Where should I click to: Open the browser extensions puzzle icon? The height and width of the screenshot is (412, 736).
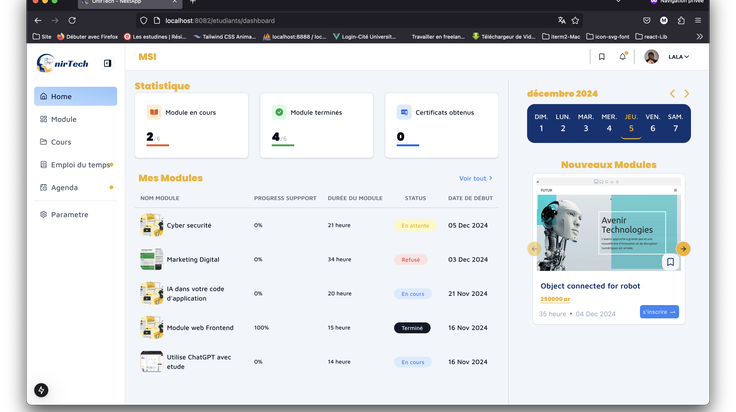[x=681, y=21]
